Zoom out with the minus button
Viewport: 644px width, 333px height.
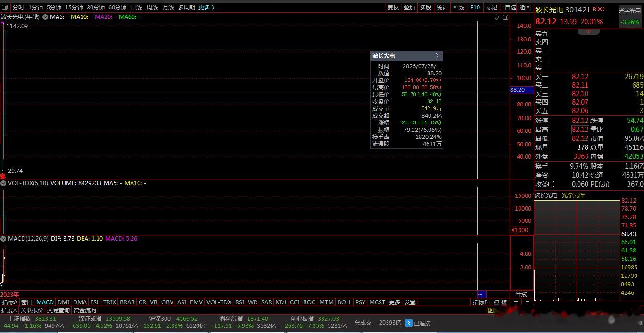(x=527, y=302)
